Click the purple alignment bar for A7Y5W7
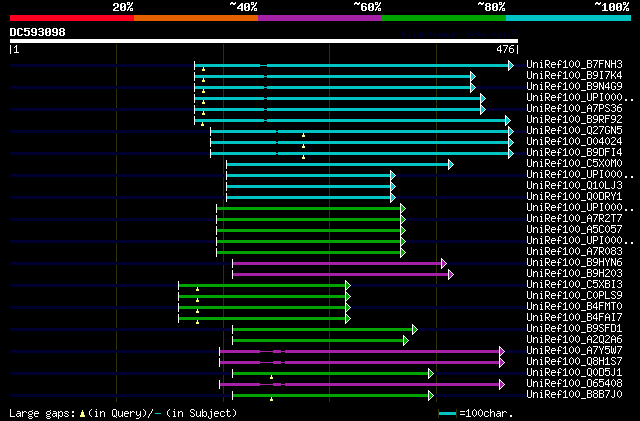Image resolution: width=640 pixels, height=421 pixels. tap(360, 352)
